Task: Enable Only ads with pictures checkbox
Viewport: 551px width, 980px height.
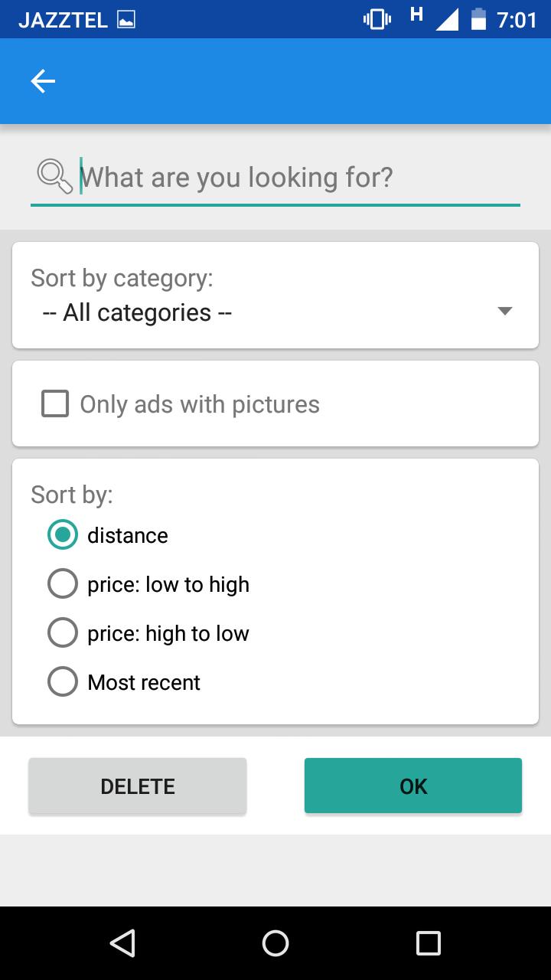Action: click(x=55, y=403)
